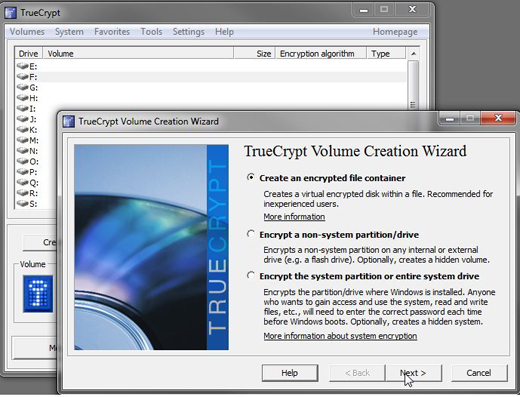Screen dimensions: 520x397
Task: Click the drive list scroll up arrow
Action: [413, 53]
